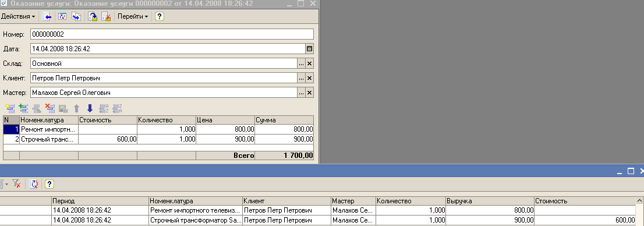Click the Дата field with 14.04.2008
Image resolution: width=644 pixels, height=226 pixels.
click(168, 48)
